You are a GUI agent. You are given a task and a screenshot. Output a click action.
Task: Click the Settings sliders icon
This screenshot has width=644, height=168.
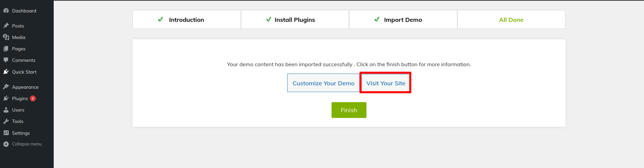coord(6,133)
